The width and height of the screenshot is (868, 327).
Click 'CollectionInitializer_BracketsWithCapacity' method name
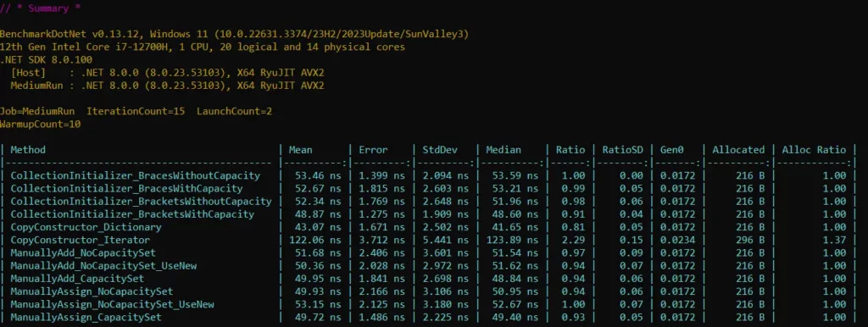(x=132, y=214)
